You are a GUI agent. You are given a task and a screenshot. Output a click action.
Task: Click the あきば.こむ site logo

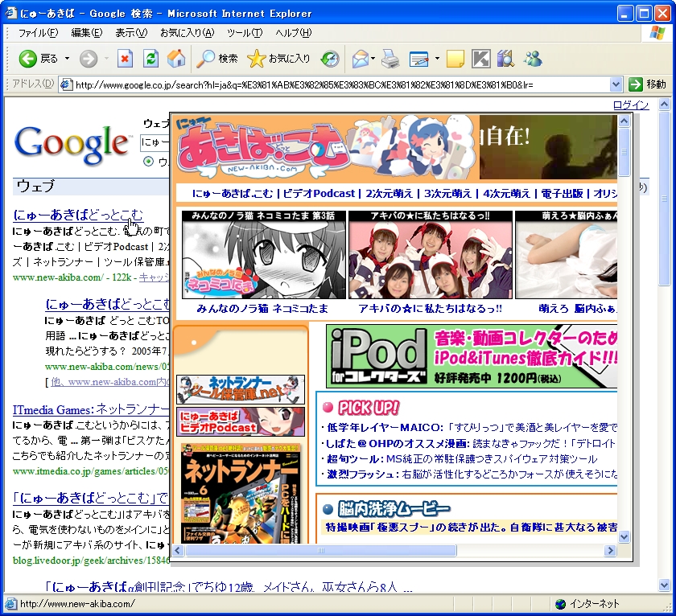tap(263, 148)
